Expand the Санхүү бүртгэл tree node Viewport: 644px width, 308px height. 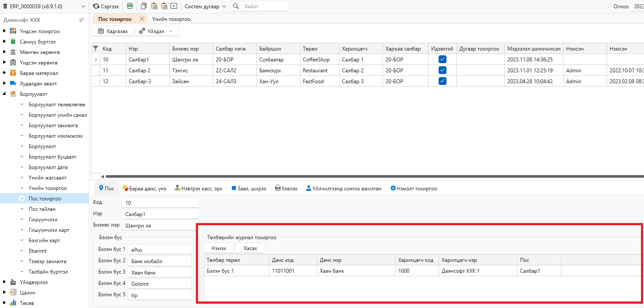click(4, 42)
